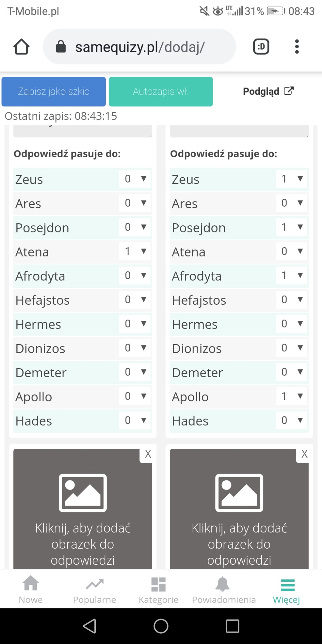322x644 pixels.
Task: Go to the Kategorie tab
Action: (x=158, y=589)
